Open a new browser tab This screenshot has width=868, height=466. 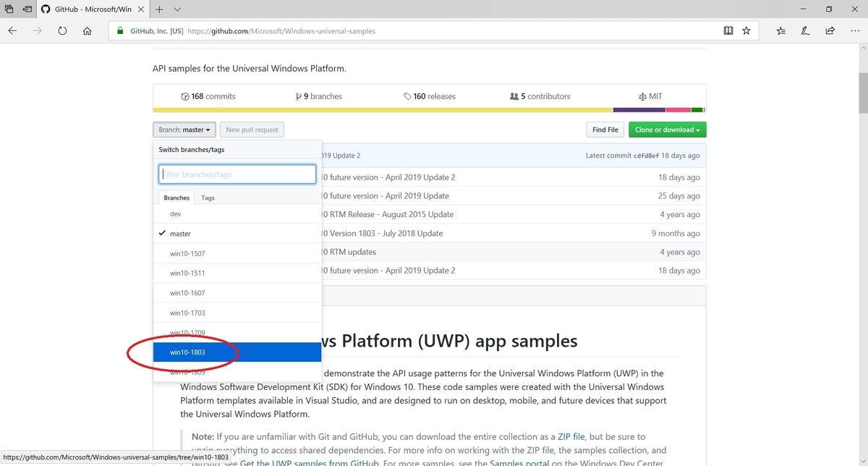[x=159, y=9]
